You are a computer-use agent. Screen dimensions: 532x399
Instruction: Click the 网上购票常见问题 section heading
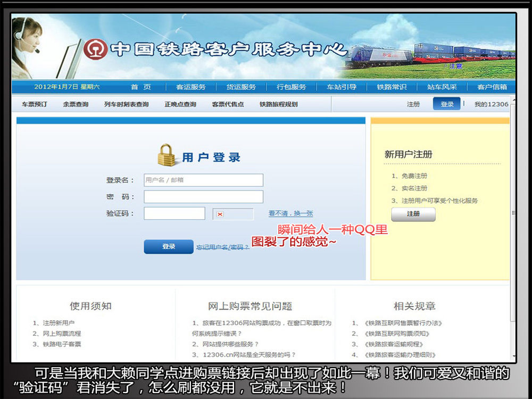click(x=250, y=306)
